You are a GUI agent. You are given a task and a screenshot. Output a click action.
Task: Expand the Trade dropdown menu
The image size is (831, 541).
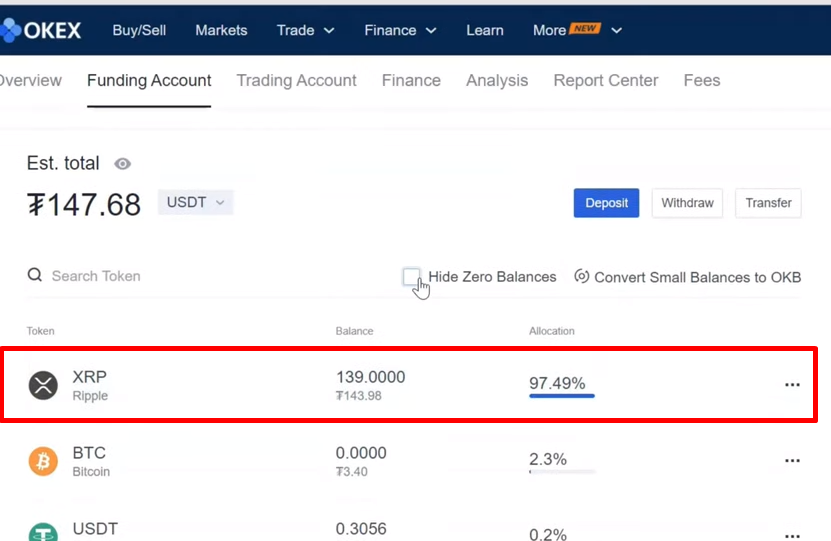coord(305,30)
